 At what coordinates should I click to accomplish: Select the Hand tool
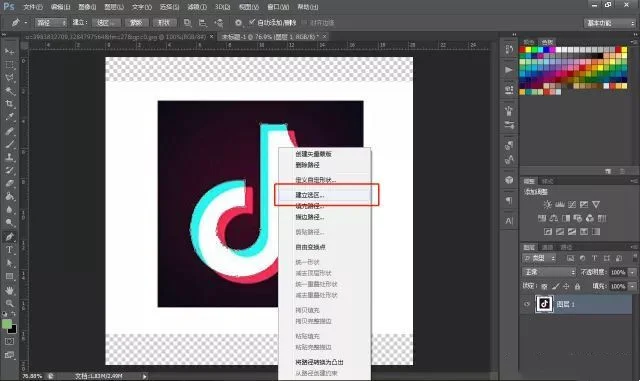point(9,290)
